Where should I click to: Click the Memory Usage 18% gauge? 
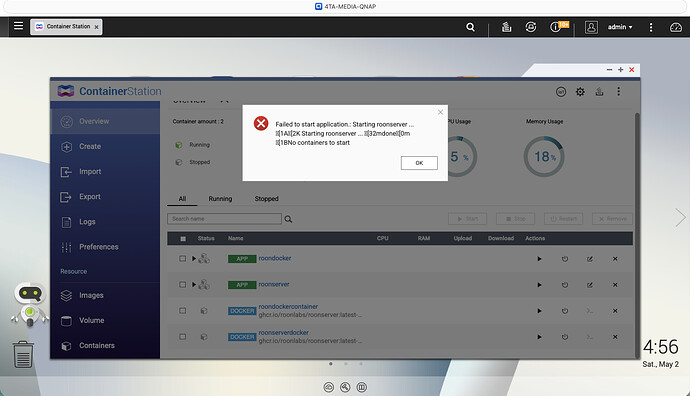pyautogui.click(x=544, y=157)
